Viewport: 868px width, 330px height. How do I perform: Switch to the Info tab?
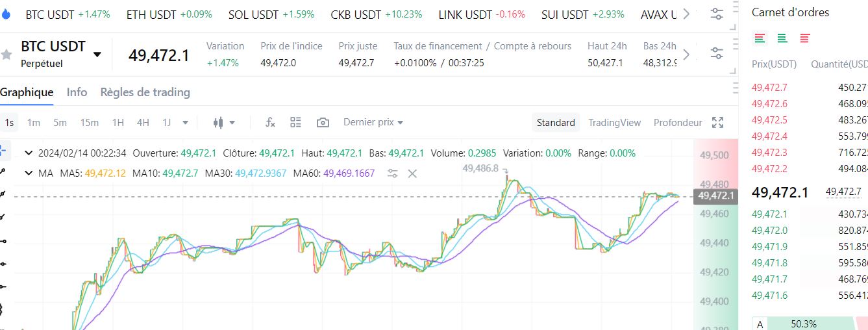[77, 92]
